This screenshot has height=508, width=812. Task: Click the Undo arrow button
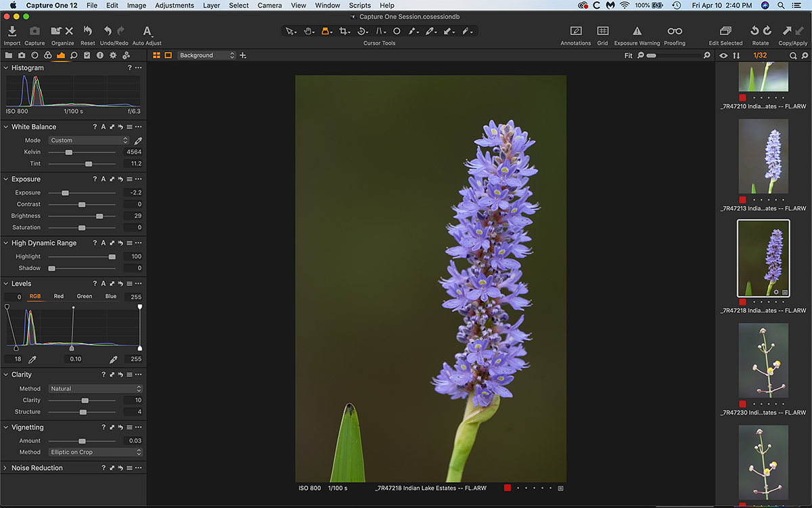click(108, 31)
